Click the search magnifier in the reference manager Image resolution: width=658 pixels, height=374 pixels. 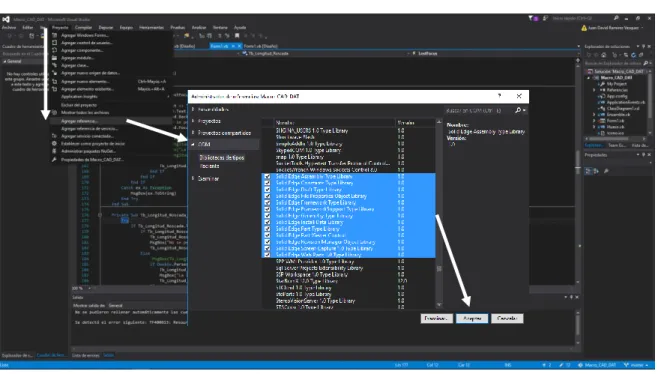518,110
